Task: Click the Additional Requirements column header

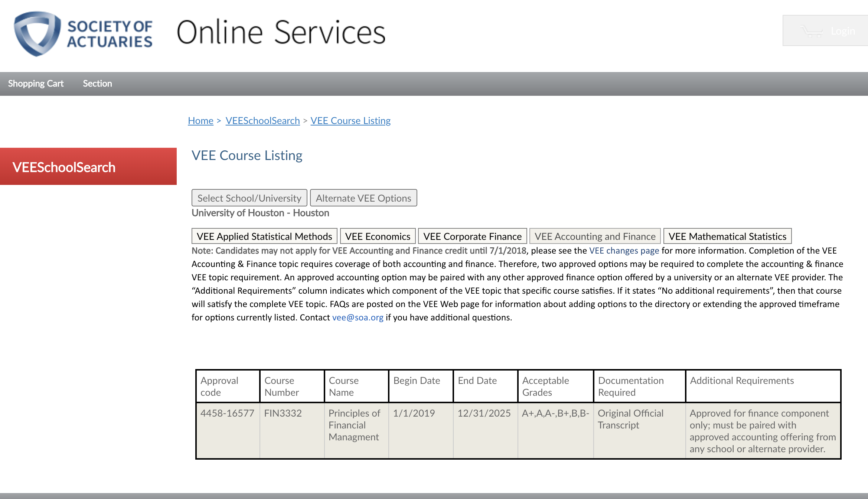Action: click(x=763, y=386)
